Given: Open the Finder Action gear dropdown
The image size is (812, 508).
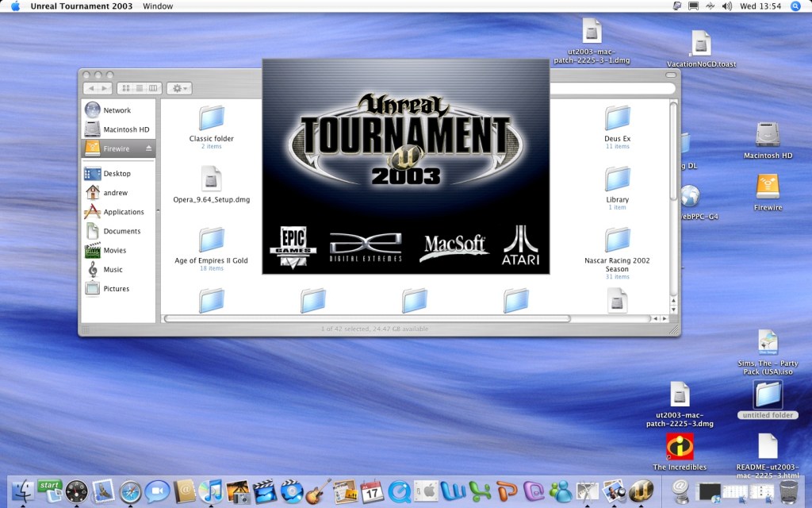Looking at the screenshot, I should click(179, 88).
